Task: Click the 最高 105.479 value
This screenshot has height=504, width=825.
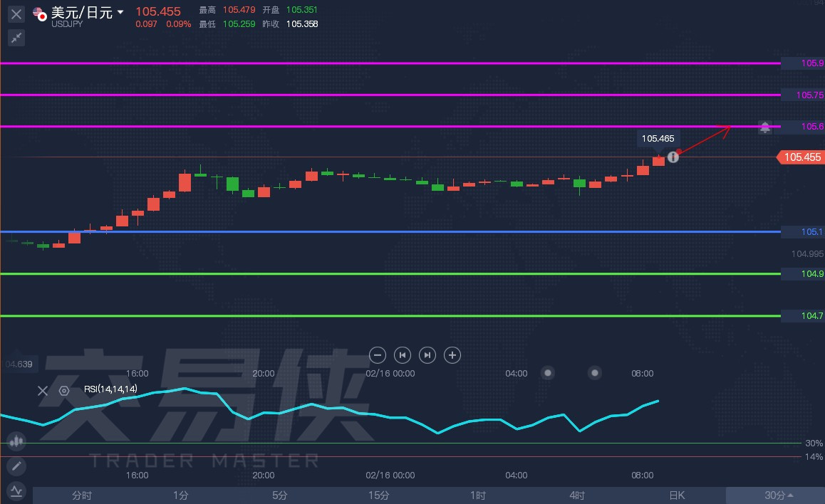Action: (239, 10)
